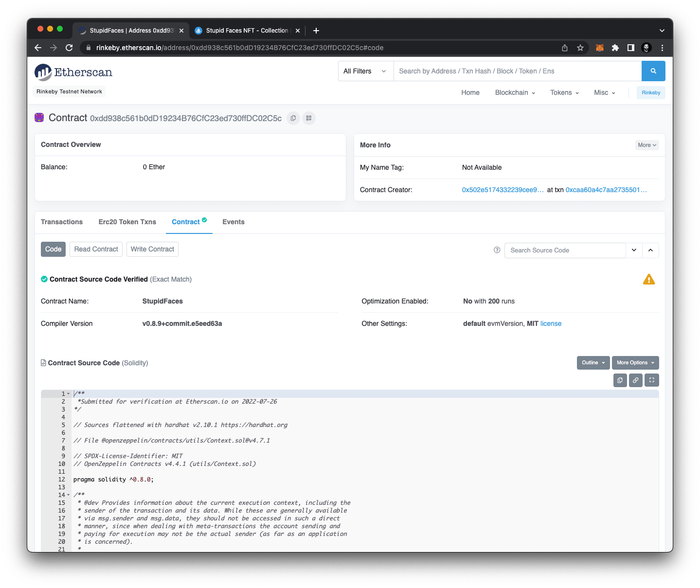Screen dimensions: 700x588
Task: Open the All Filters dropdown
Action: click(366, 71)
